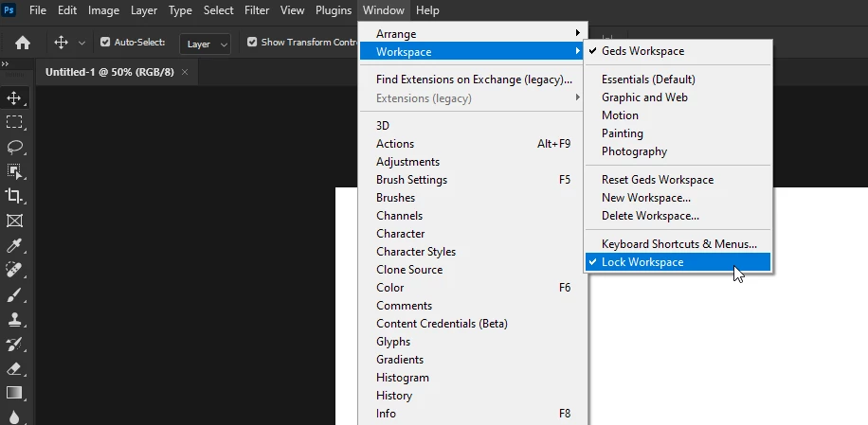Viewport: 868px width, 425px height.
Task: Choose Photography workspace
Action: (x=678, y=151)
